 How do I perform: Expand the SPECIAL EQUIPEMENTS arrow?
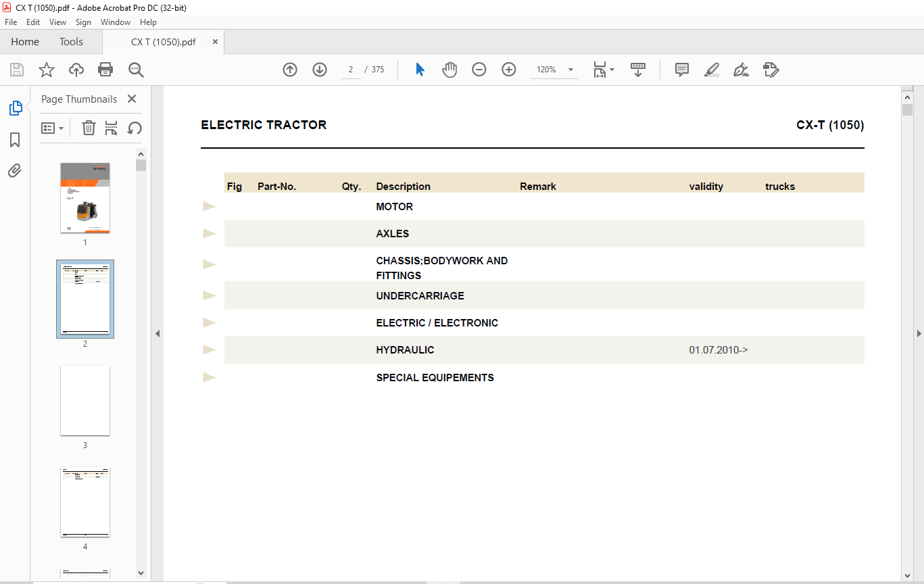pos(210,377)
